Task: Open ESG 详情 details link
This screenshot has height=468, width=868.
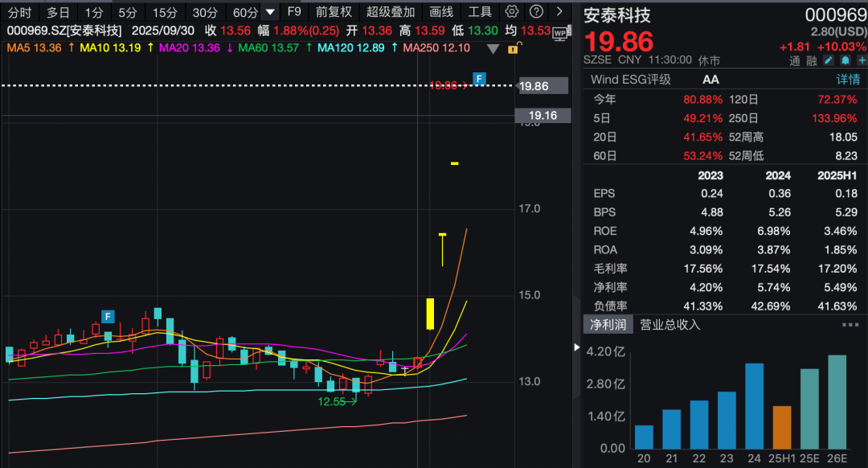Action: coord(848,80)
